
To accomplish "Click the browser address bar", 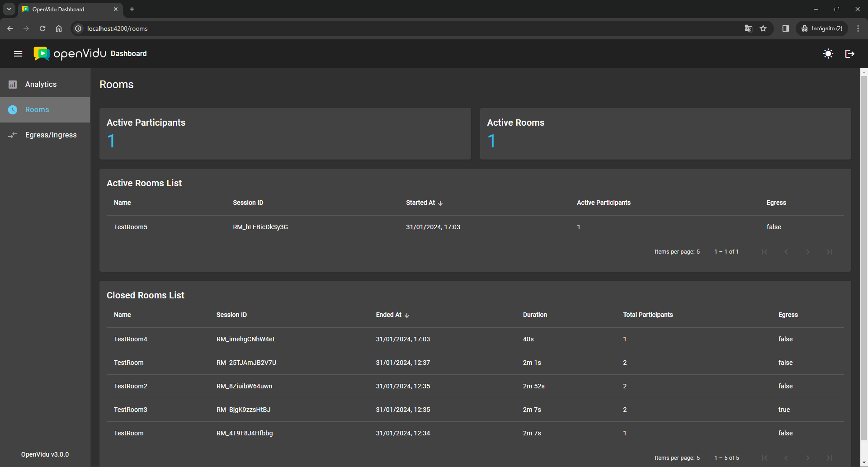I will (407, 28).
